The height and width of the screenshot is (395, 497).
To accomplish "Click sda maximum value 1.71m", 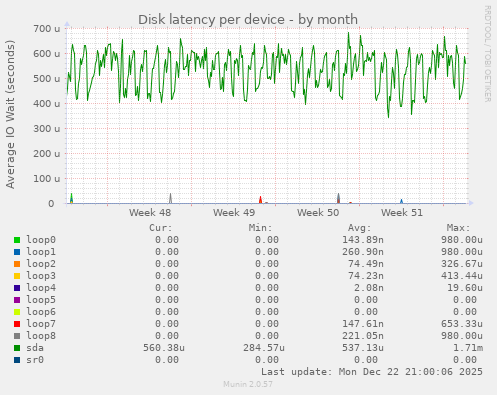I will point(468,348).
